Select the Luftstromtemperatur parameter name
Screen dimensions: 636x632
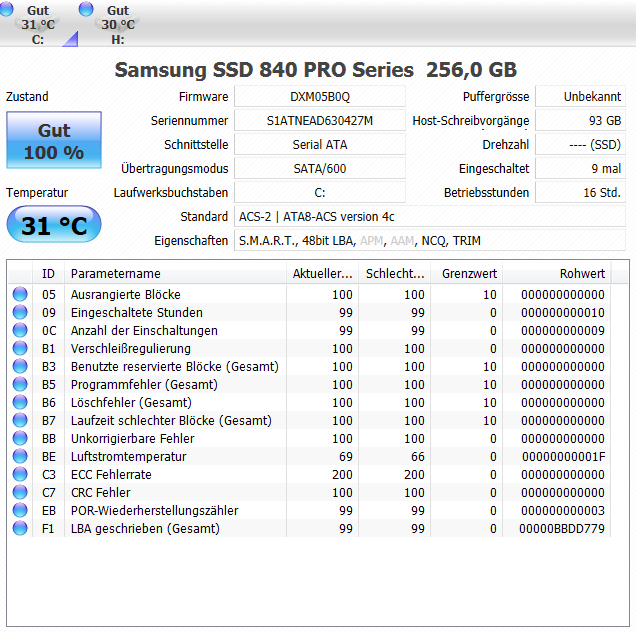[x=129, y=456]
